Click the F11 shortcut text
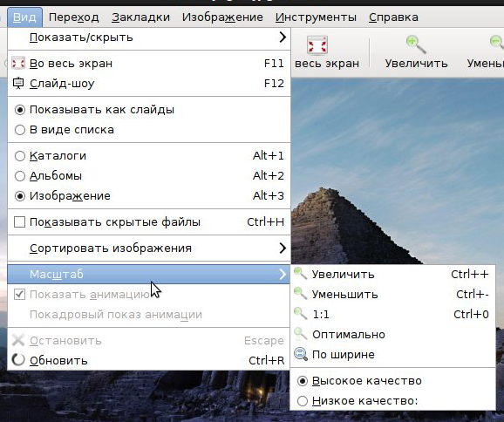This screenshot has width=504, height=422. click(x=274, y=64)
